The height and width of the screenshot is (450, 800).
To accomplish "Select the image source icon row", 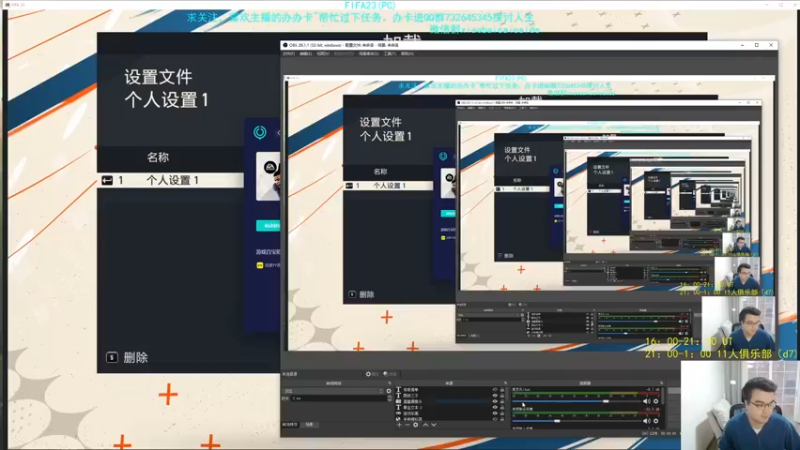I will [398, 401].
